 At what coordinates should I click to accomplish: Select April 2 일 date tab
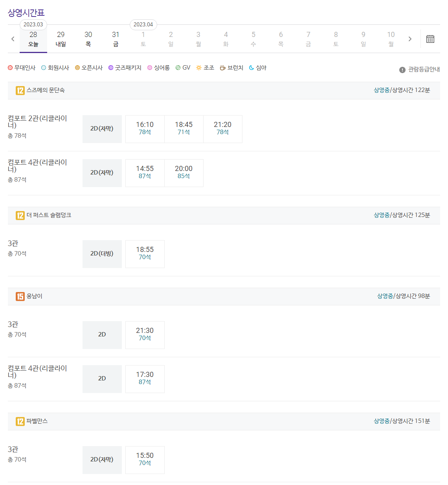(x=171, y=39)
